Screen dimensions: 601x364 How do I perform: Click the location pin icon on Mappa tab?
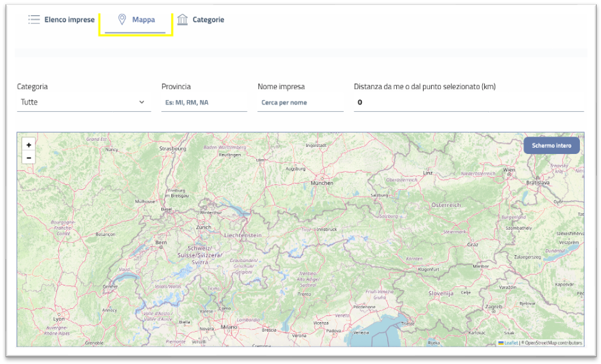coord(122,20)
